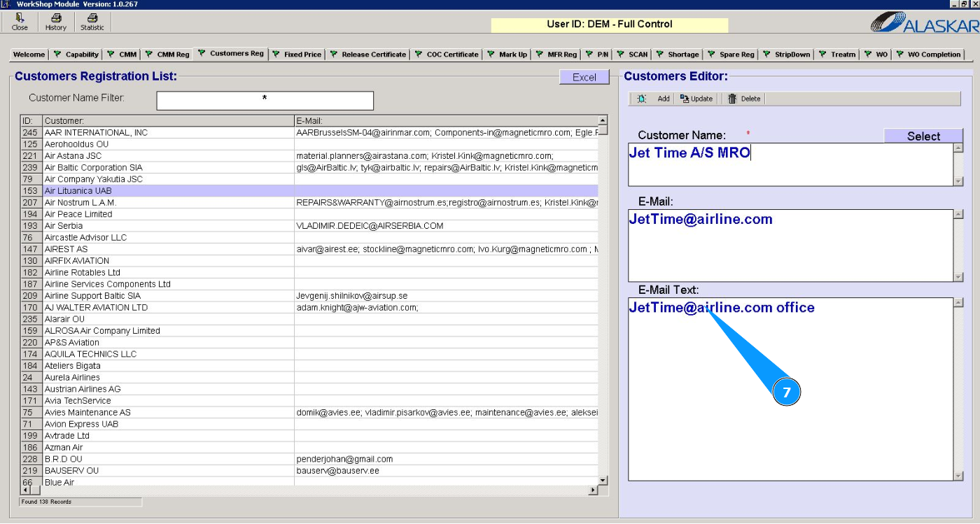Click the Delete trash can icon

732,99
